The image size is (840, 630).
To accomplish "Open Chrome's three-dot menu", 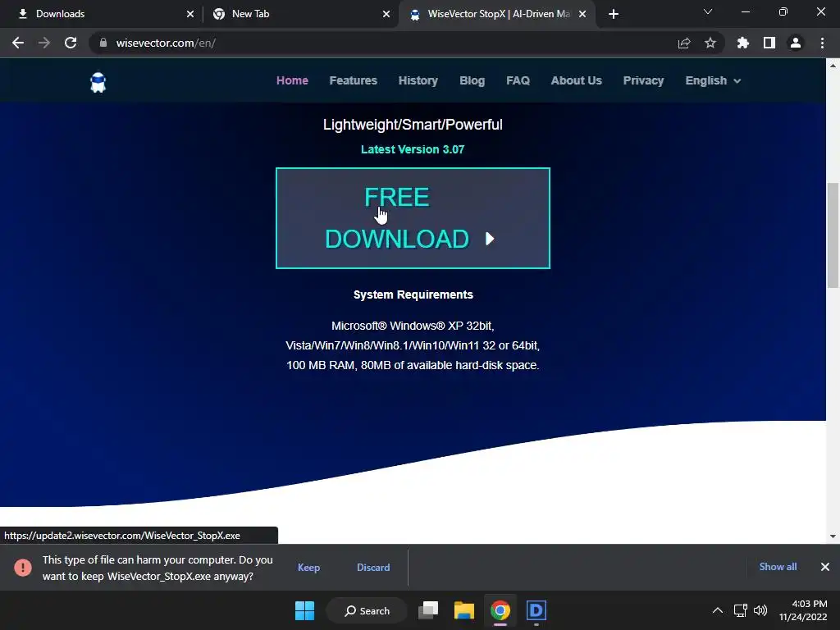I will (x=822, y=43).
